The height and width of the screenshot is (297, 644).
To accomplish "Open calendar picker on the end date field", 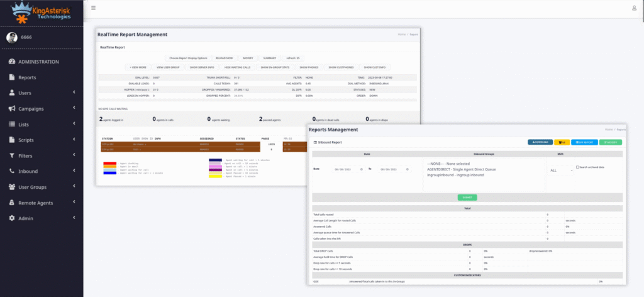I will pos(407,169).
